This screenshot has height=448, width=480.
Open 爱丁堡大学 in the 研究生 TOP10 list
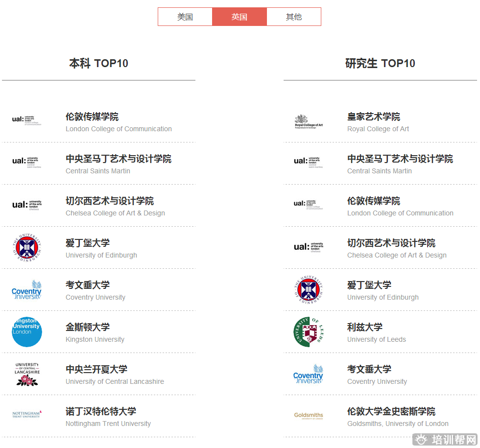(x=369, y=285)
